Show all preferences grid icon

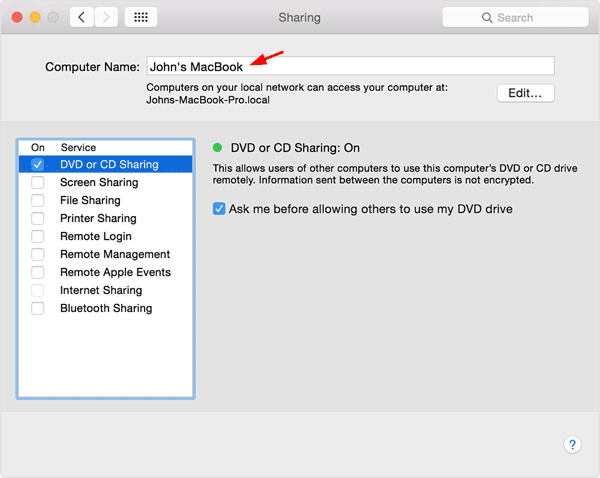coord(141,17)
